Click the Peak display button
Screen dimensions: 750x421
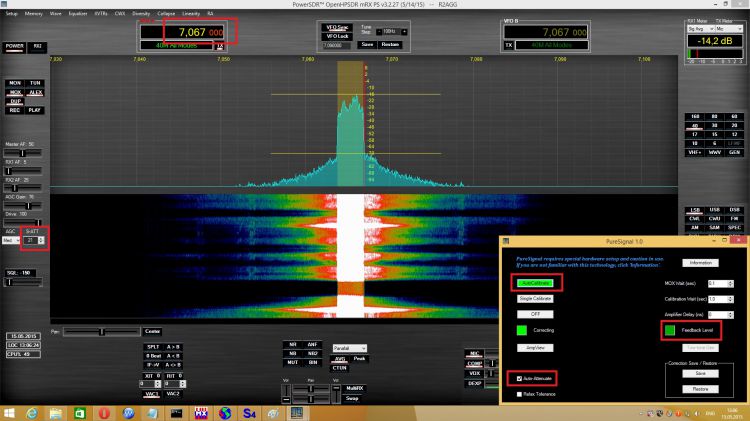click(359, 358)
